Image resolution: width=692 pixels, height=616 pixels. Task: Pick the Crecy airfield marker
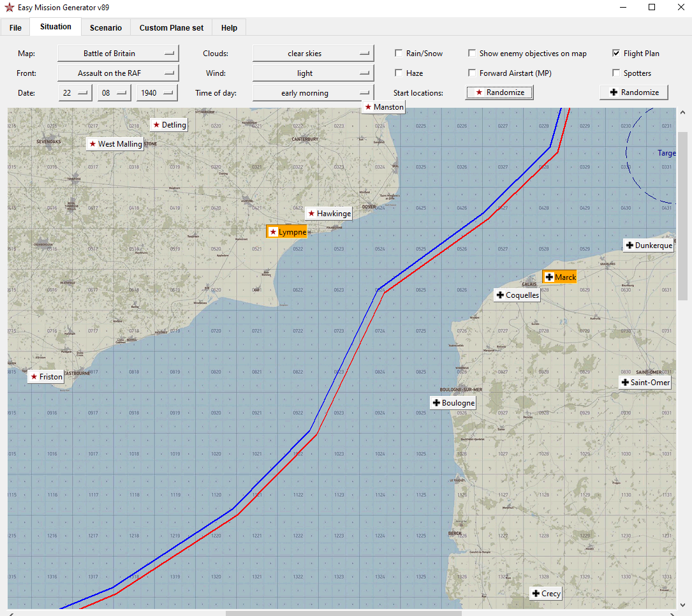[546, 594]
